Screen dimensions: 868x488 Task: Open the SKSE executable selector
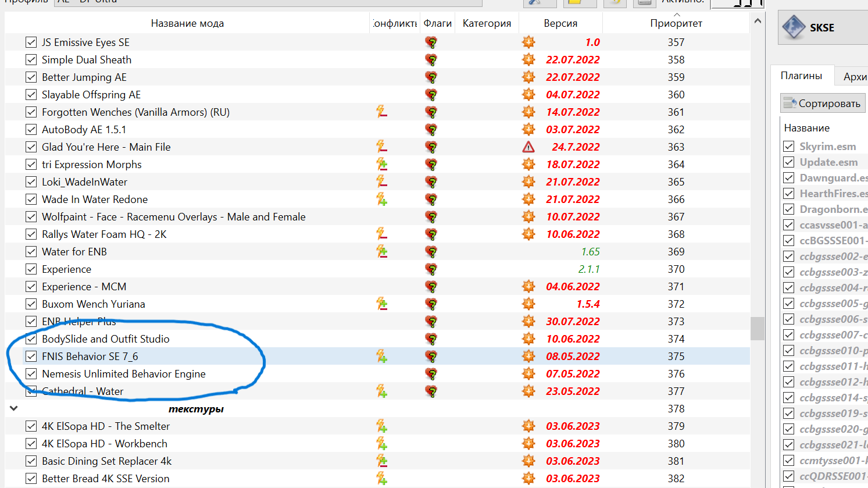coord(823,27)
